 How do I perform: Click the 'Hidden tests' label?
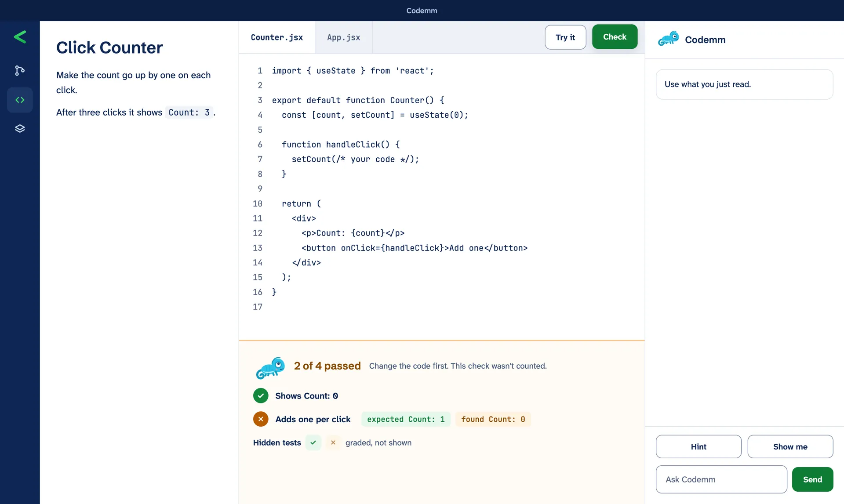(x=277, y=442)
